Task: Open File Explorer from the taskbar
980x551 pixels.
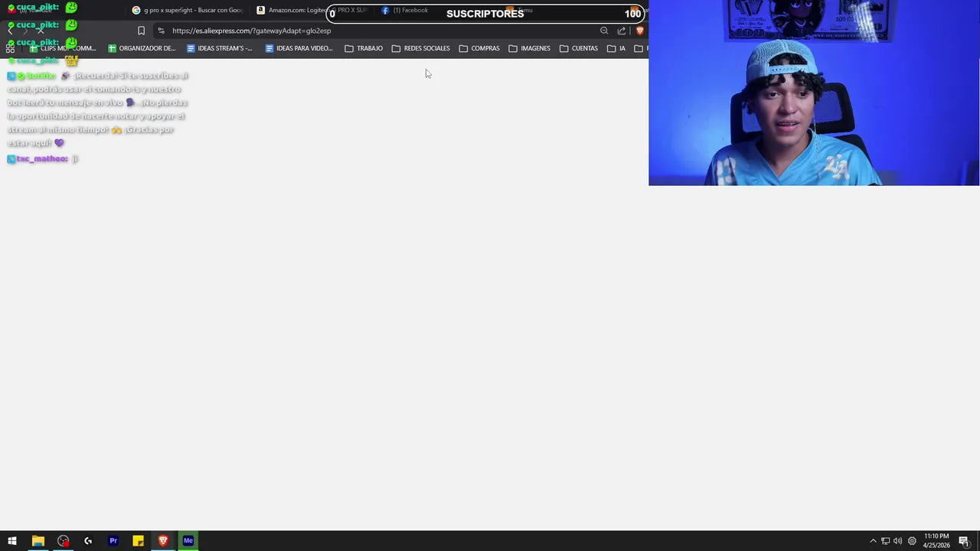Action: [x=38, y=541]
